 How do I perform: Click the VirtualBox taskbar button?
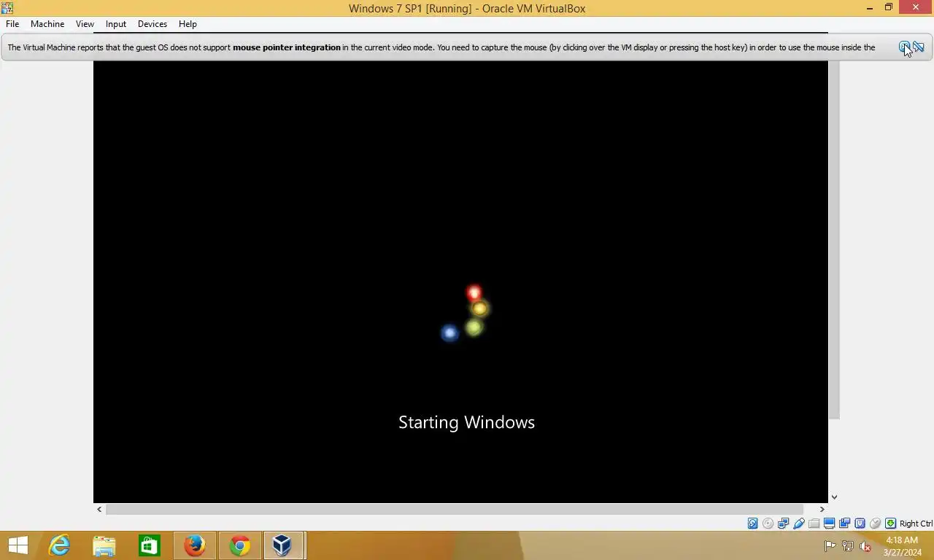pyautogui.click(x=284, y=545)
